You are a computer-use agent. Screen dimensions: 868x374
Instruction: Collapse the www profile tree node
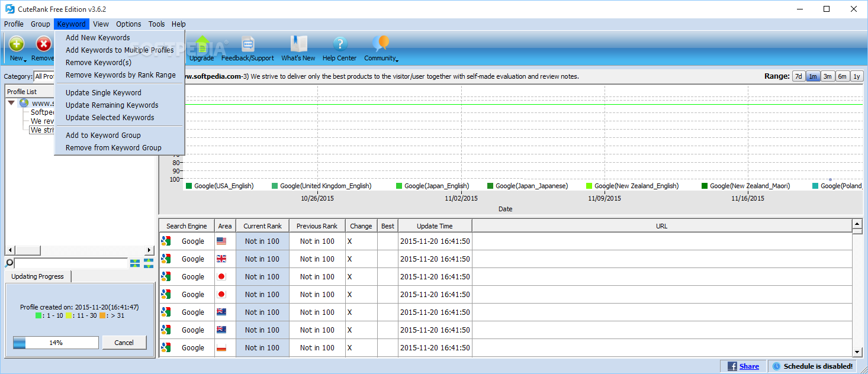11,103
